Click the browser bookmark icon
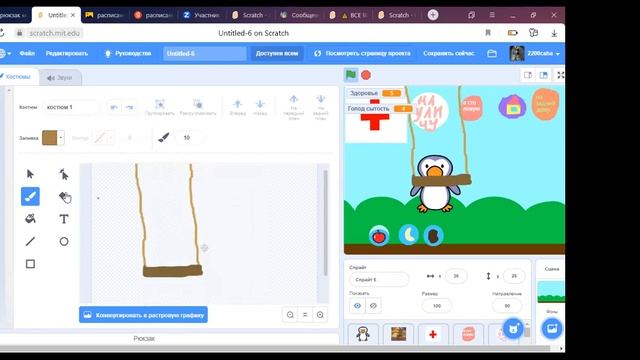Image resolution: width=640 pixels, height=360 pixels. 488,33
